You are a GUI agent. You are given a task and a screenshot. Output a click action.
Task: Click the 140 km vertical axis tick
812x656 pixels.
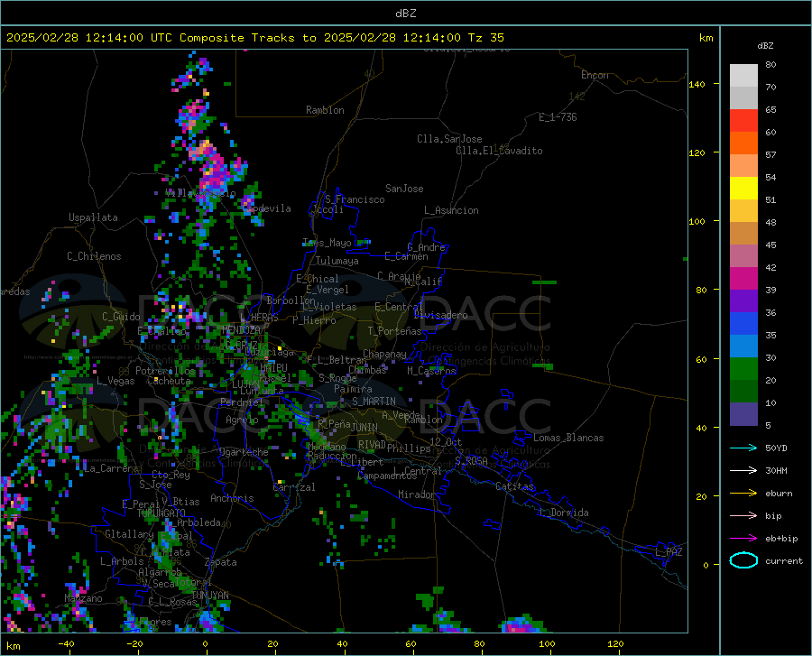click(x=697, y=84)
